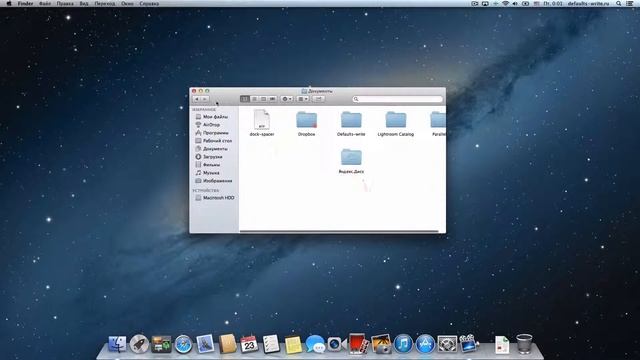Open Загрузки in sidebar

[x=214, y=157]
